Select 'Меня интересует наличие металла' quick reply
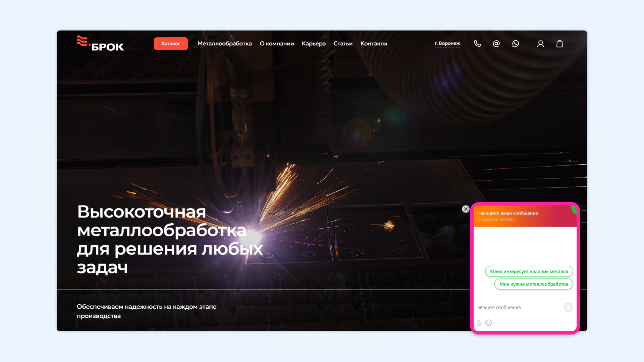 tap(529, 271)
